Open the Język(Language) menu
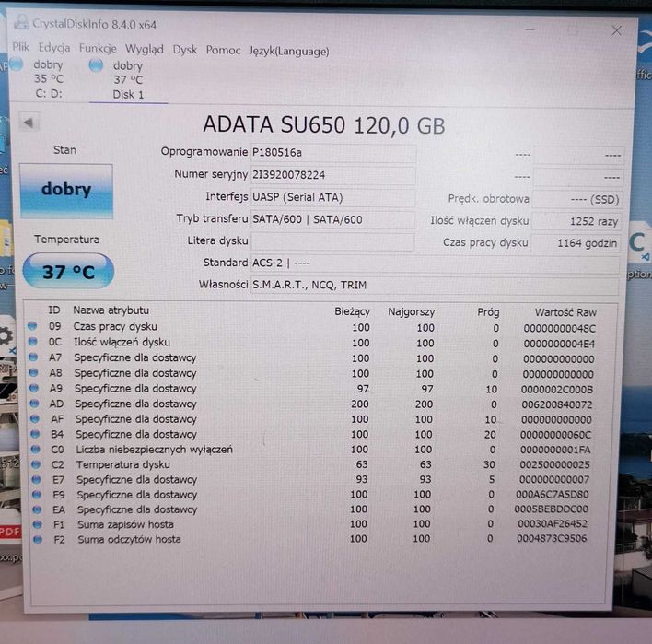The height and width of the screenshot is (644, 652). (x=289, y=52)
